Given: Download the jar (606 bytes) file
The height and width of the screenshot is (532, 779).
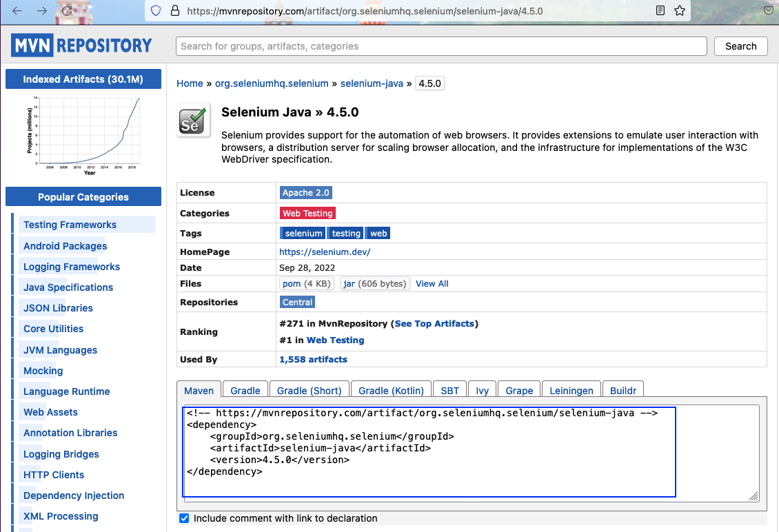Looking at the screenshot, I should pos(375,284).
